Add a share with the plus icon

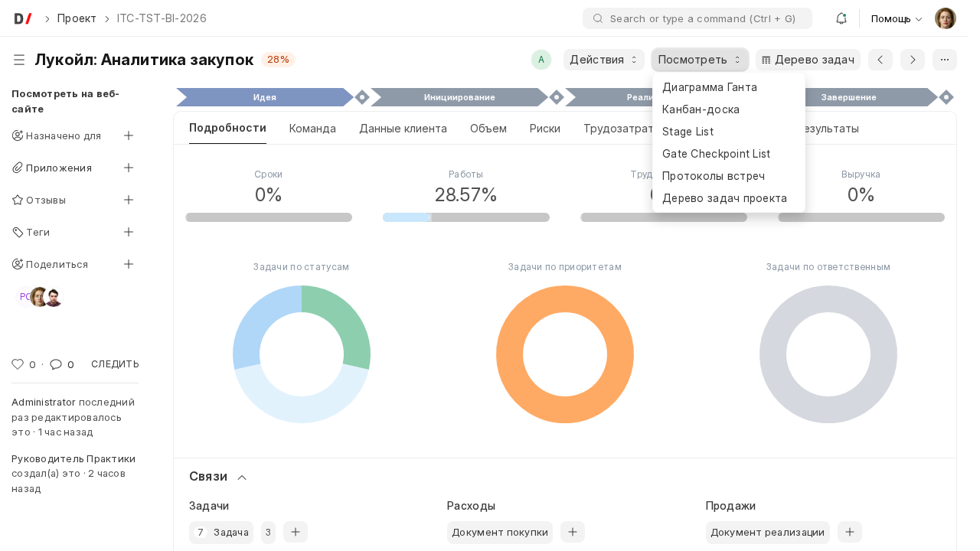coord(129,264)
